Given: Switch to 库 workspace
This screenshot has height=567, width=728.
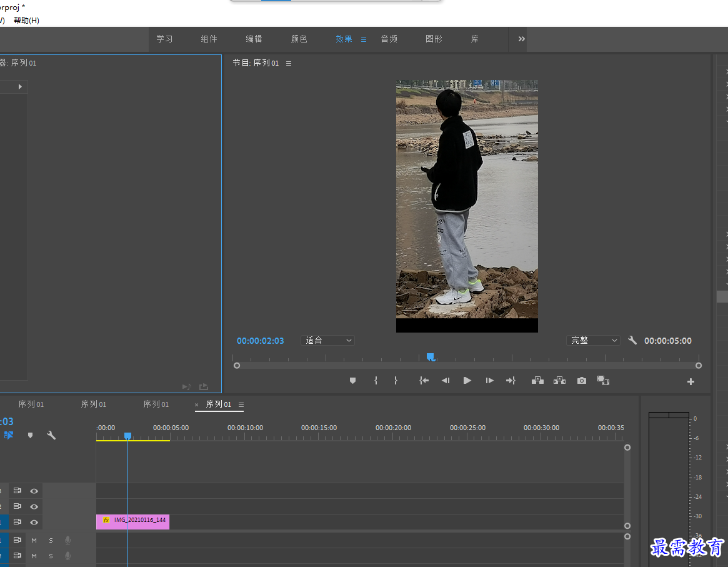Looking at the screenshot, I should [x=474, y=39].
